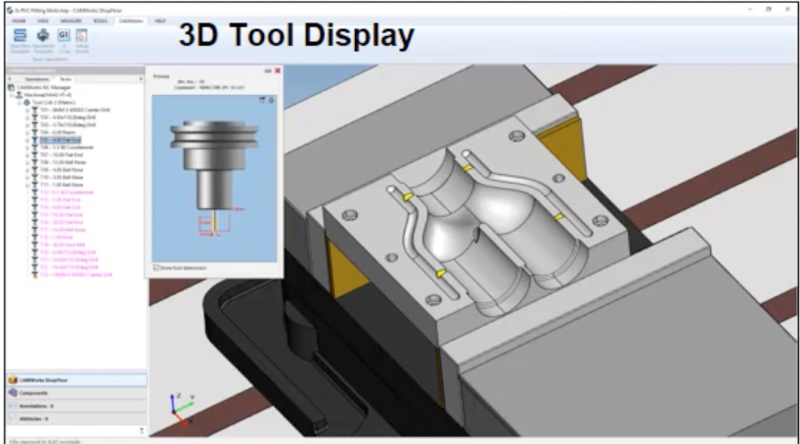
Task: Expand the T02 Drill node
Action: tap(28, 117)
